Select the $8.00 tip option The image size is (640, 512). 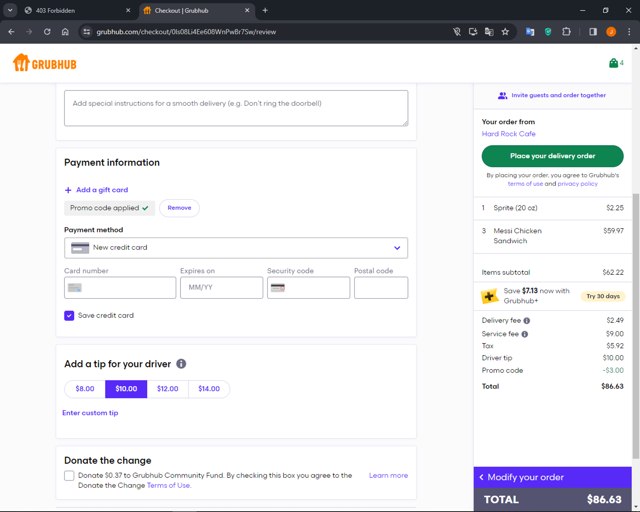[85, 389]
